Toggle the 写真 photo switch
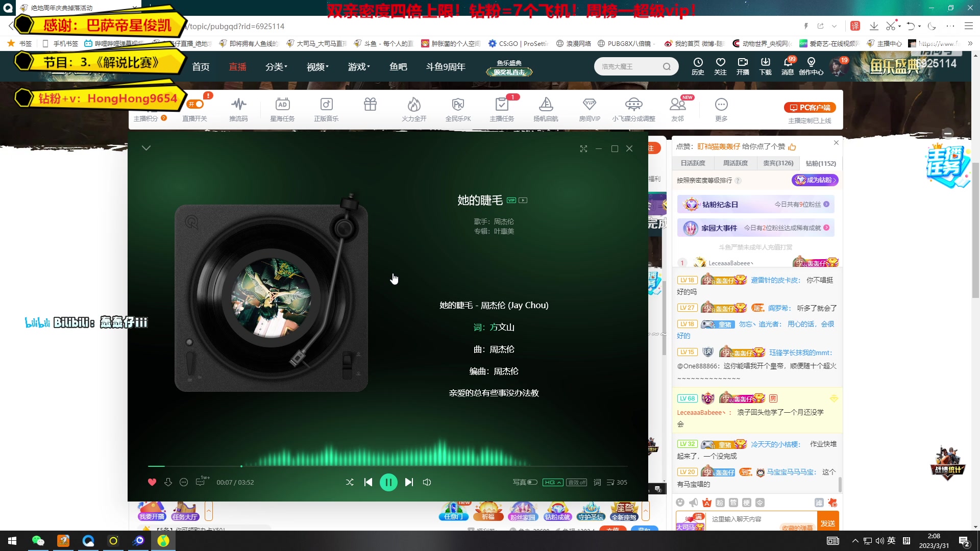Image resolution: width=980 pixels, height=551 pixels. pos(532,482)
